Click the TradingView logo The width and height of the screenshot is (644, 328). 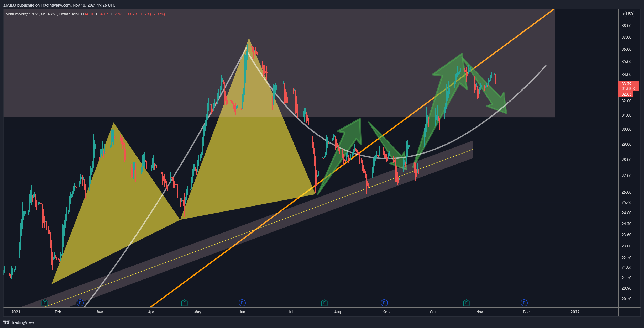19,322
